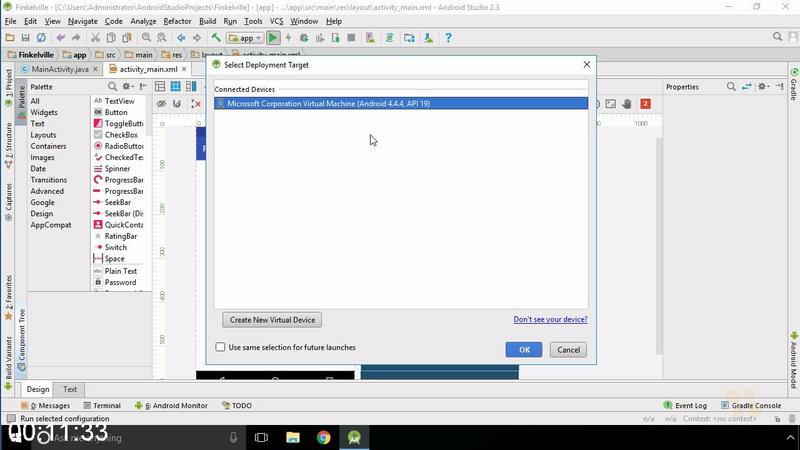
Task: Close the activity_main.xml editor tab
Action: (184, 69)
